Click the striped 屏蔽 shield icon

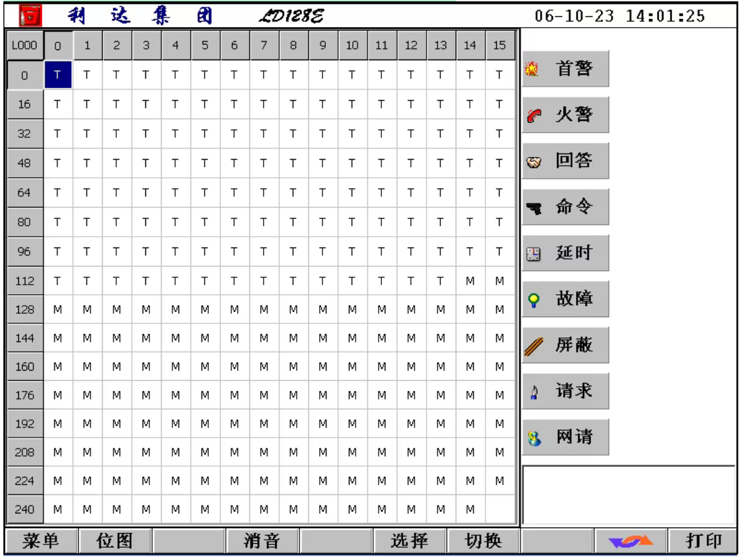point(533,347)
